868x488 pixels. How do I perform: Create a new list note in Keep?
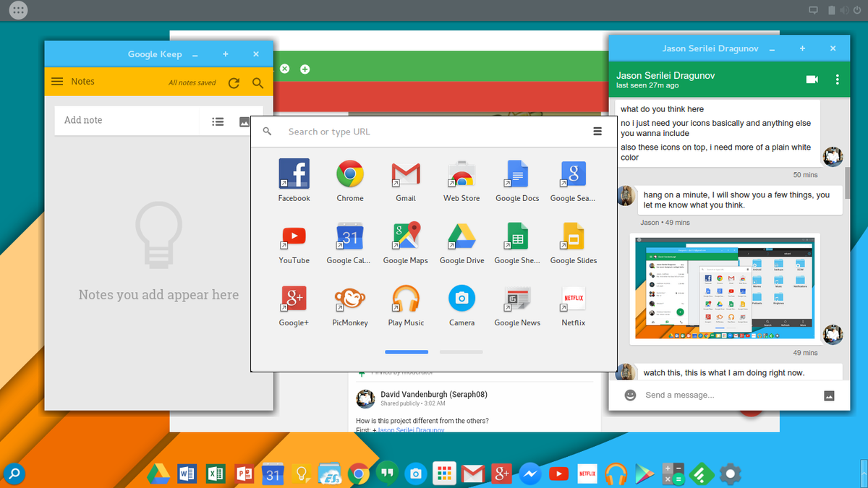[218, 121]
